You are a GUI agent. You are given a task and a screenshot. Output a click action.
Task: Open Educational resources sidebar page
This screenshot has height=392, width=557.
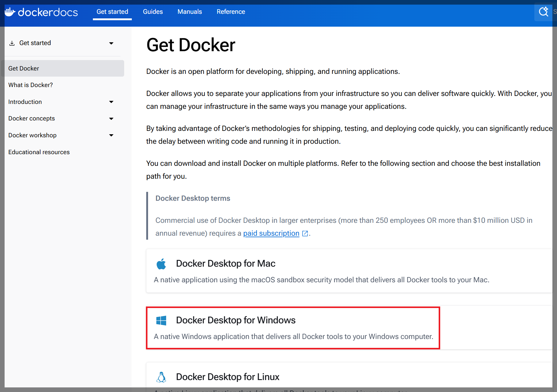tap(39, 152)
